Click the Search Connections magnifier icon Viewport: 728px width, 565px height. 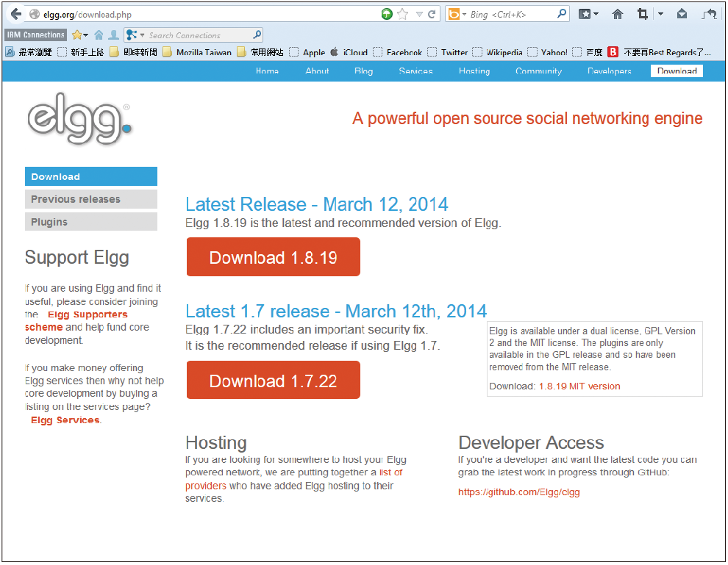pyautogui.click(x=257, y=35)
